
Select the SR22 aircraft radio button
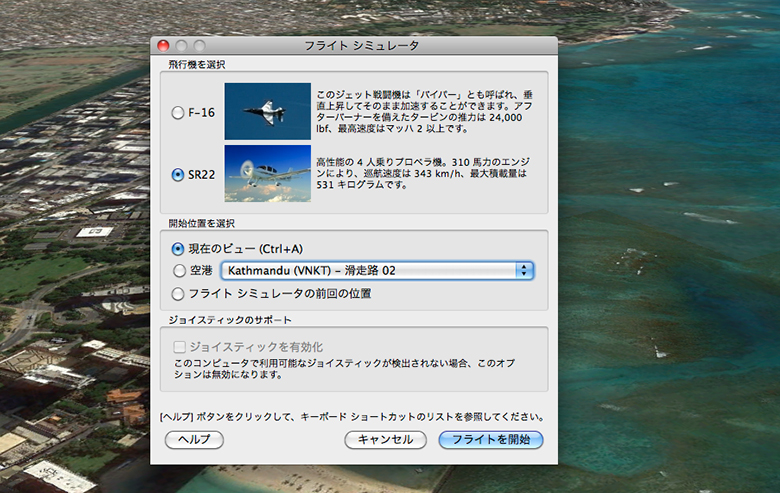178,175
